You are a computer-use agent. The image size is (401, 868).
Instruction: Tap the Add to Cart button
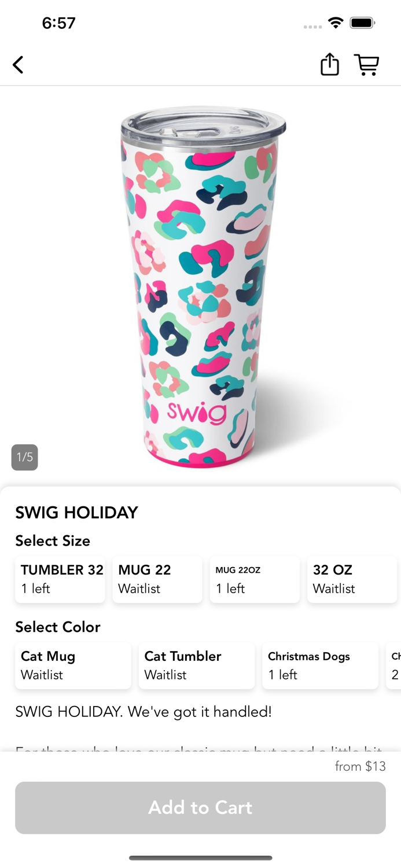pyautogui.click(x=200, y=808)
